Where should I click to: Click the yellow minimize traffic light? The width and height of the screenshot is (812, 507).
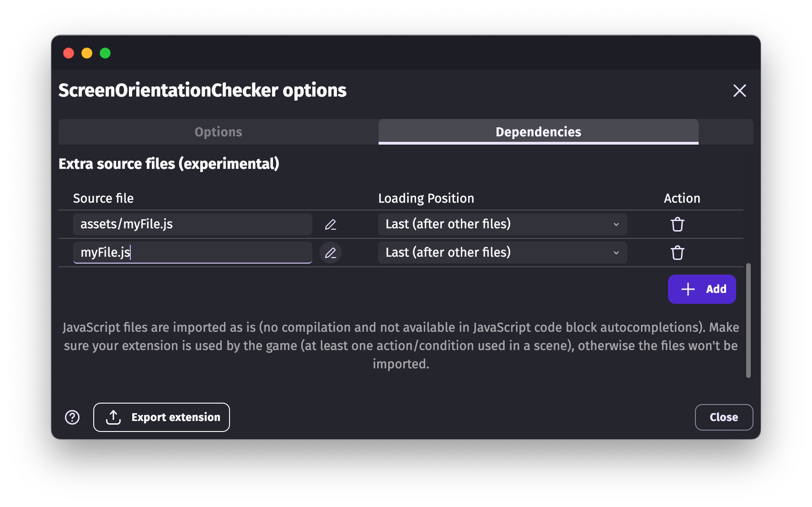click(x=87, y=53)
